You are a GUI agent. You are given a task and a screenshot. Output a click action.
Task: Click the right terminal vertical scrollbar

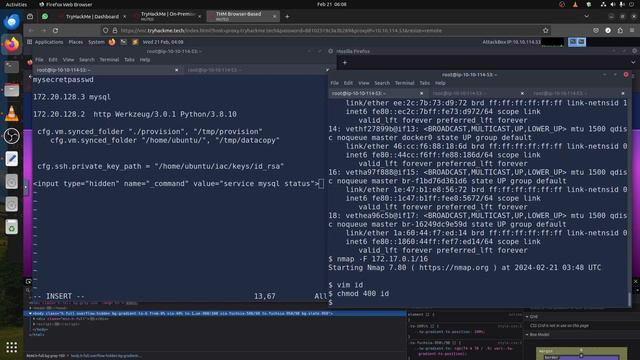[629, 299]
